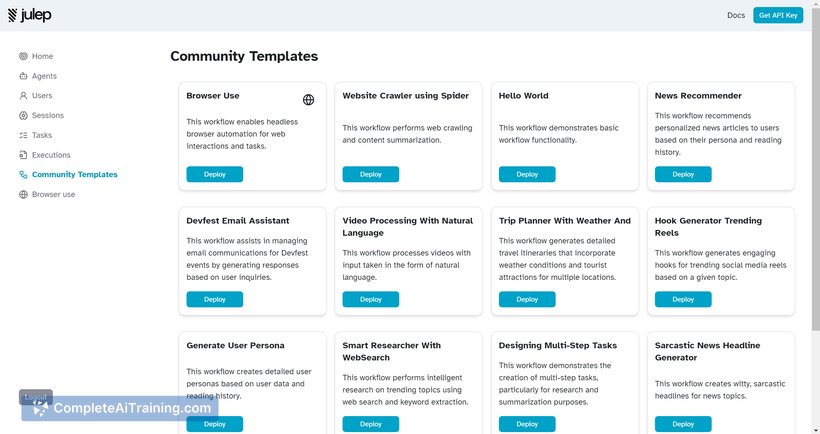Click Smart Researcher With WebSearch title
Image resolution: width=820 pixels, height=434 pixels.
click(x=392, y=351)
